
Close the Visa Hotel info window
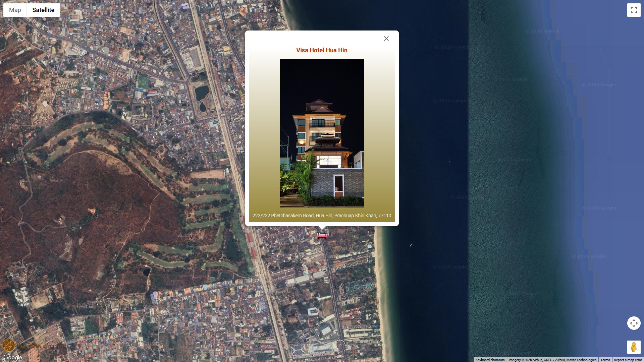pos(386,39)
